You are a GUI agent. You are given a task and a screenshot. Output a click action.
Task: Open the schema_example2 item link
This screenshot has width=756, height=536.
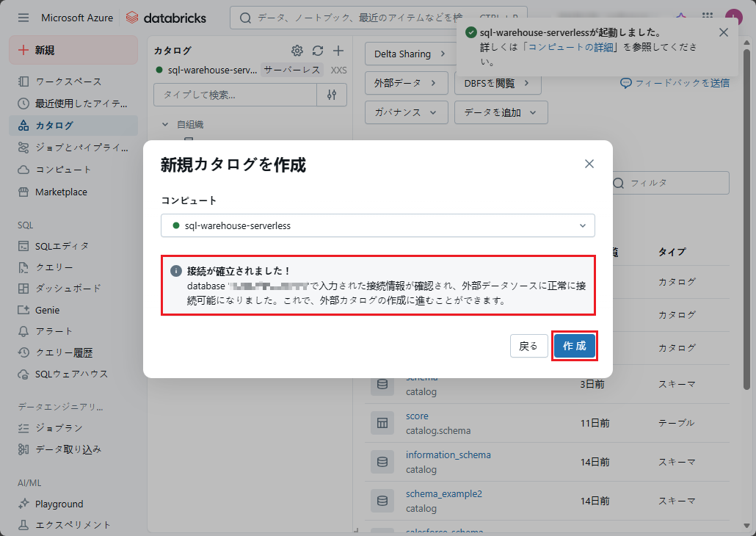(x=443, y=494)
